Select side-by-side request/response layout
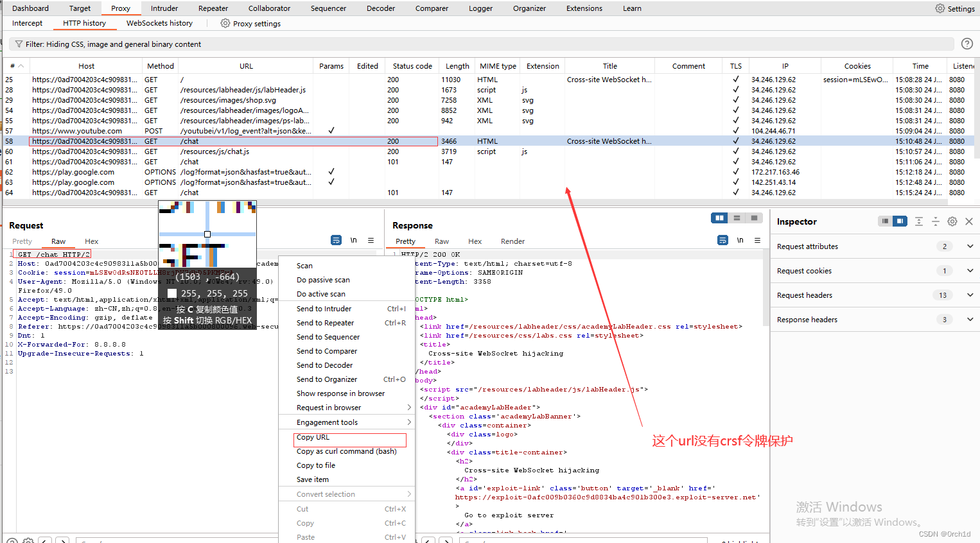 pyautogui.click(x=719, y=218)
